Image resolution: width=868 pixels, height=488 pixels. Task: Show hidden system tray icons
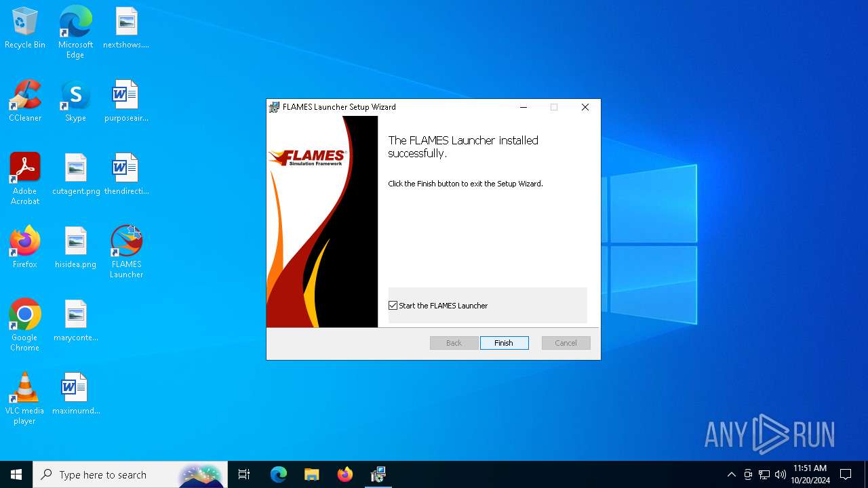(731, 474)
